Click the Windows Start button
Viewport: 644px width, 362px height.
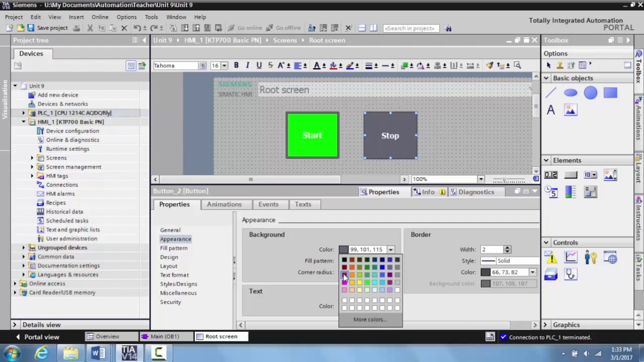tap(11, 353)
